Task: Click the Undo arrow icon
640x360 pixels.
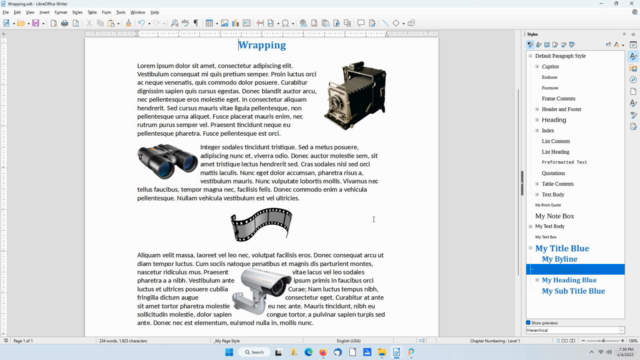Action: (141, 23)
